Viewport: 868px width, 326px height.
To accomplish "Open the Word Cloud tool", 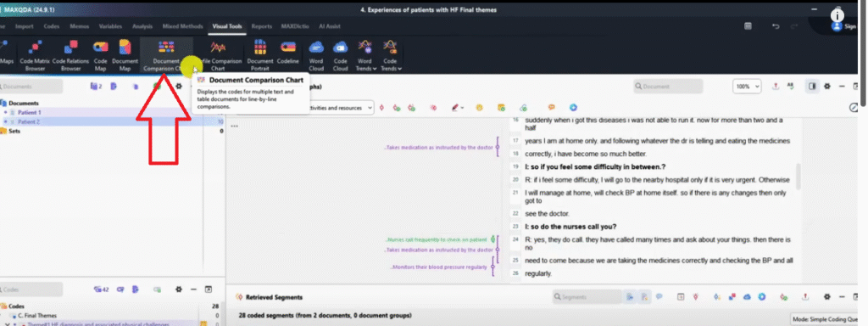I will pos(316,55).
